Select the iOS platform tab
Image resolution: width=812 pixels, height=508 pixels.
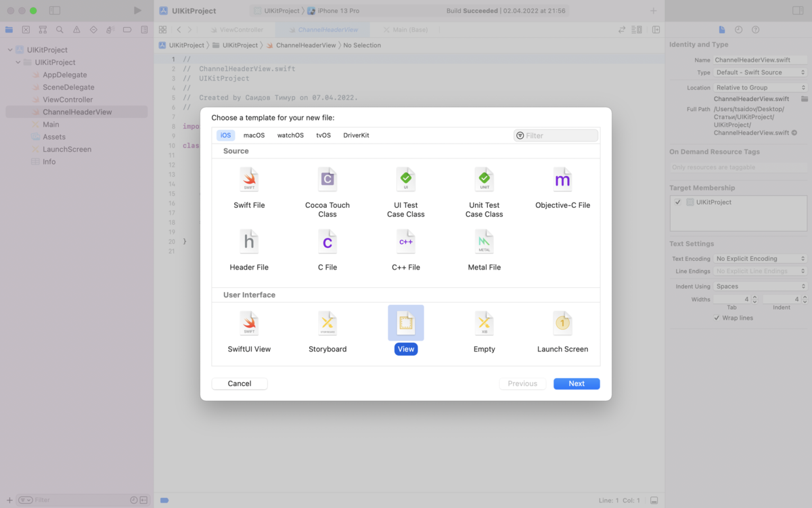[226, 135]
